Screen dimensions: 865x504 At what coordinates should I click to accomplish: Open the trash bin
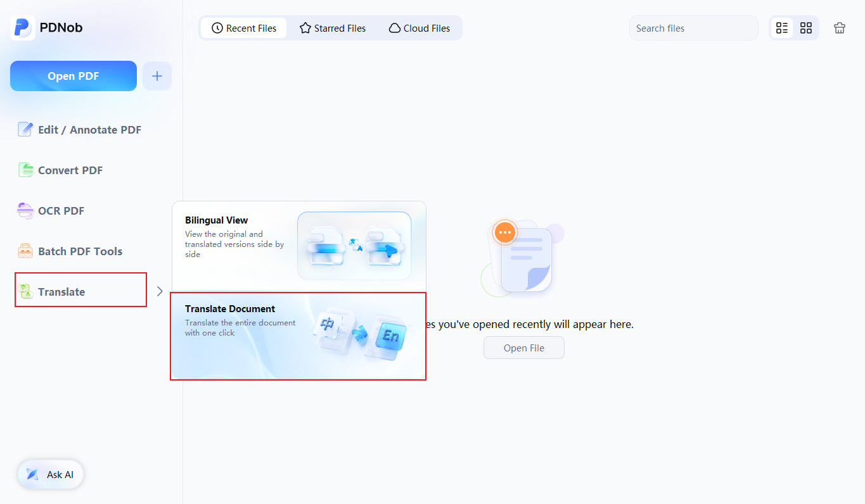(x=840, y=28)
